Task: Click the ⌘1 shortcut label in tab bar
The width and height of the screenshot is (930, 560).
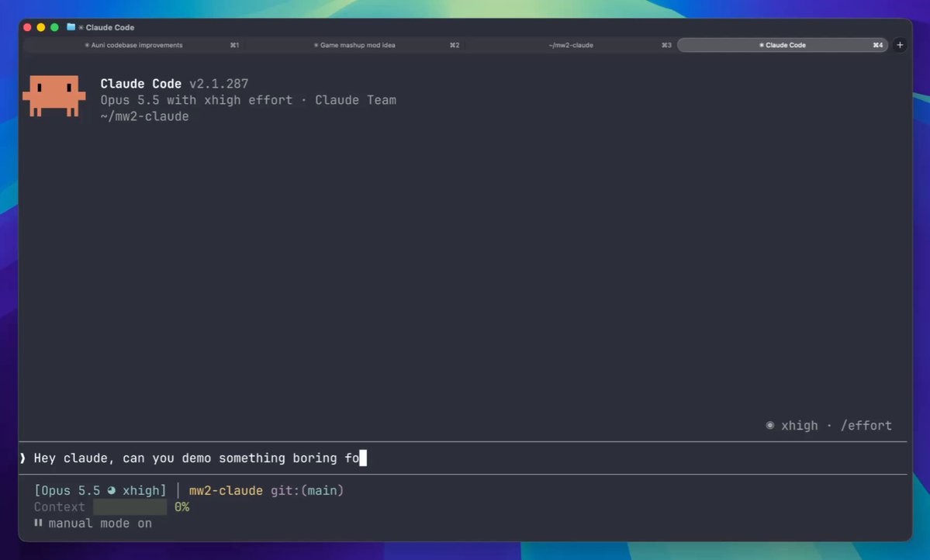Action: coord(234,45)
